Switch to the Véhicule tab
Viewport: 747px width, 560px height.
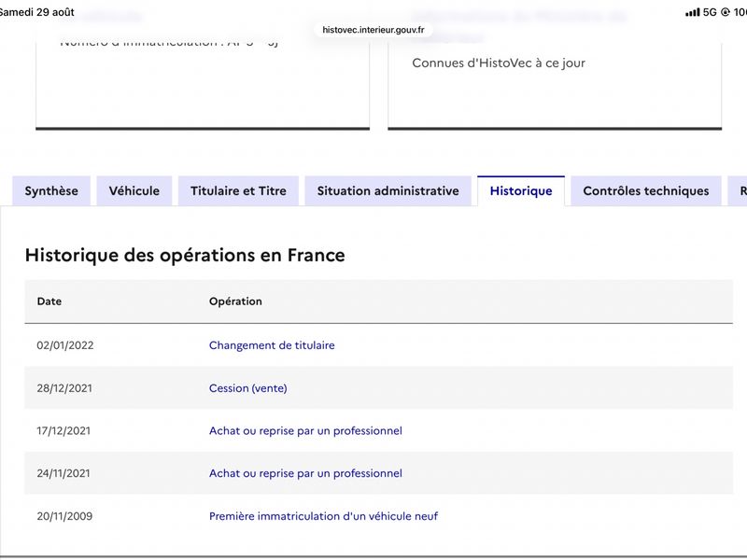coord(134,191)
